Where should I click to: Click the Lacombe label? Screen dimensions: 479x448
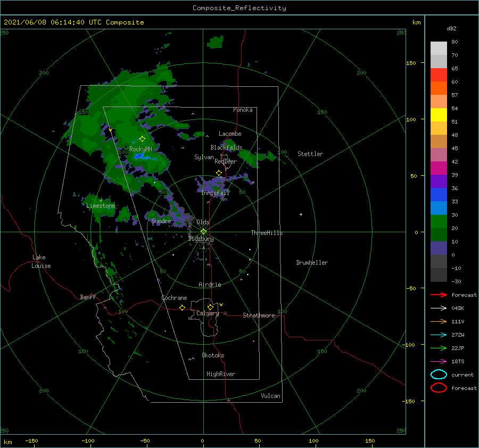coord(230,134)
